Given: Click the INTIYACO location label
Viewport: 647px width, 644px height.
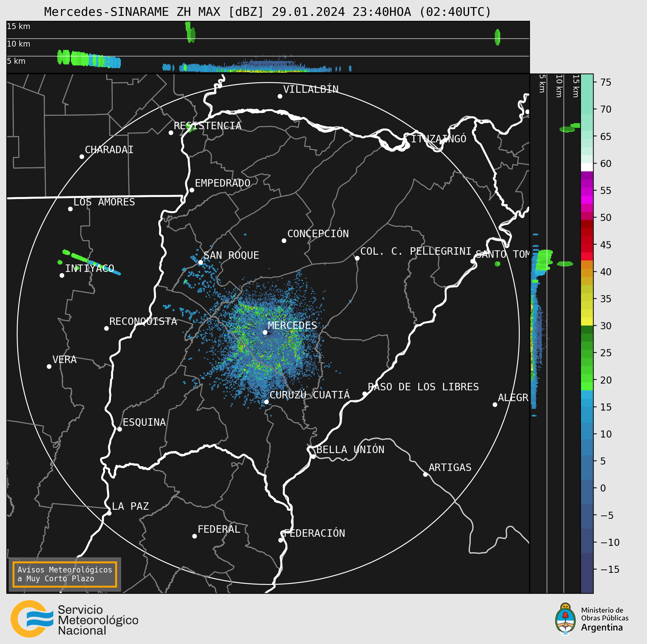Looking at the screenshot, I should pos(89,269).
